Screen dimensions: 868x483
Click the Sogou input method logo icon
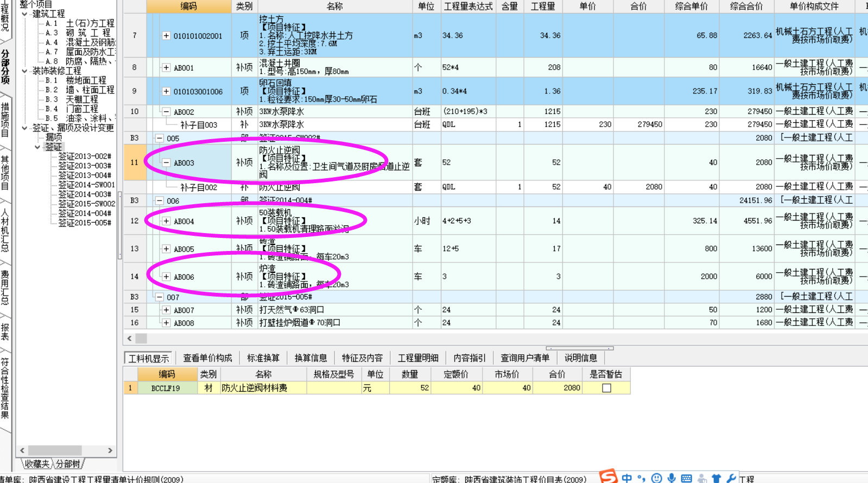(x=609, y=476)
